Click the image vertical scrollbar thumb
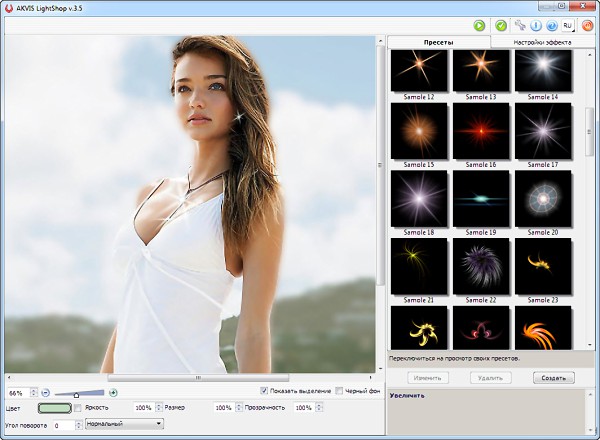 click(380, 165)
